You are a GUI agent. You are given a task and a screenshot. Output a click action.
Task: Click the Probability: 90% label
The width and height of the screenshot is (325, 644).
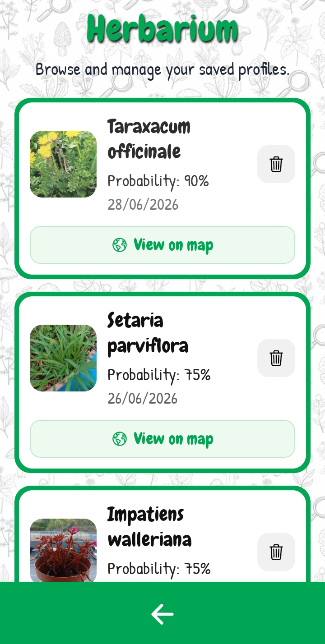pos(158,181)
